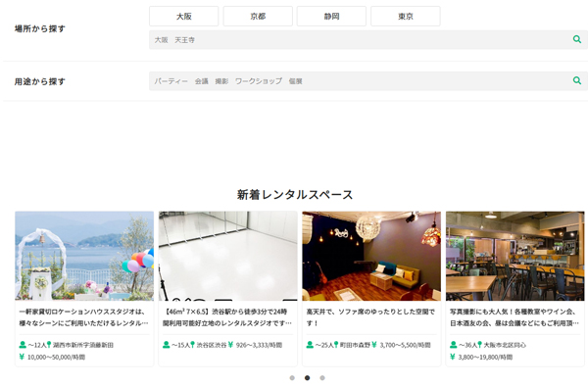Select the 大阪 location button
The height and width of the screenshot is (387, 588).
tap(184, 16)
